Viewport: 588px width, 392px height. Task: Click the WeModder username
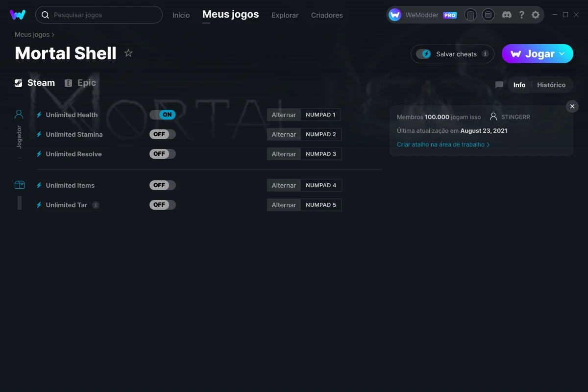422,15
